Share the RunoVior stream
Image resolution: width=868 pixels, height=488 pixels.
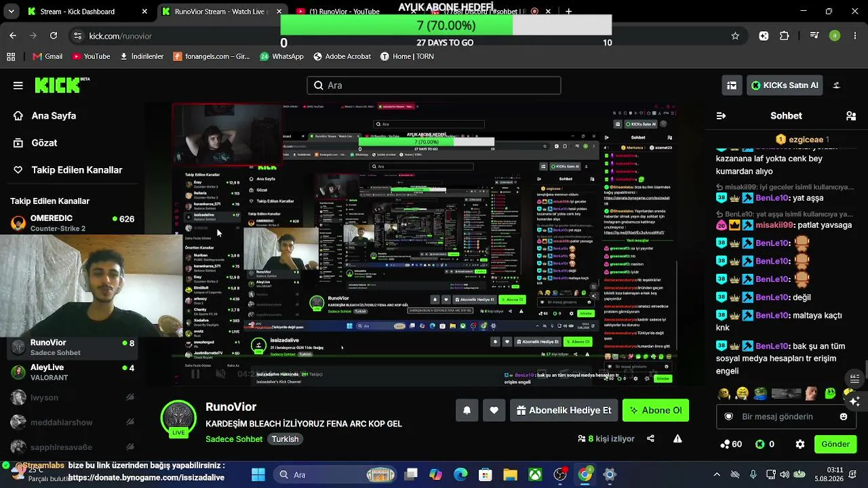tap(650, 439)
